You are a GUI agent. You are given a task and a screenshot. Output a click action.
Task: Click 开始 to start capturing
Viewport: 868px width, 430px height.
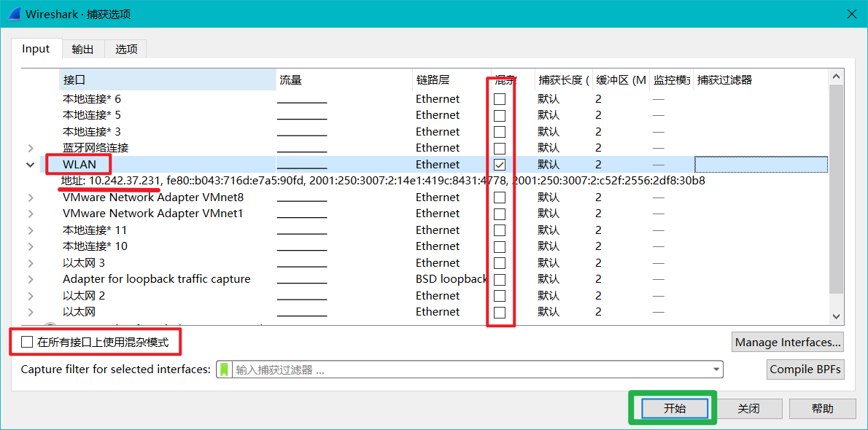click(x=675, y=408)
